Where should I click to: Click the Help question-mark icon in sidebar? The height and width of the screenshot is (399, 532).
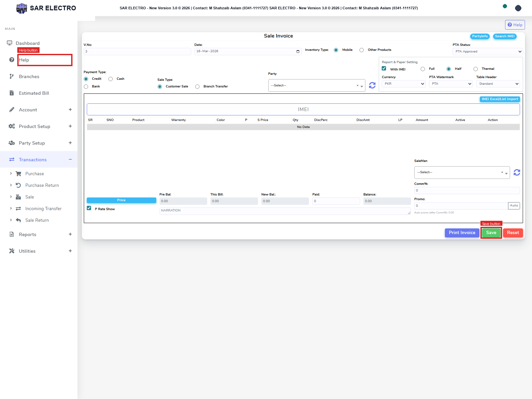[x=12, y=60]
